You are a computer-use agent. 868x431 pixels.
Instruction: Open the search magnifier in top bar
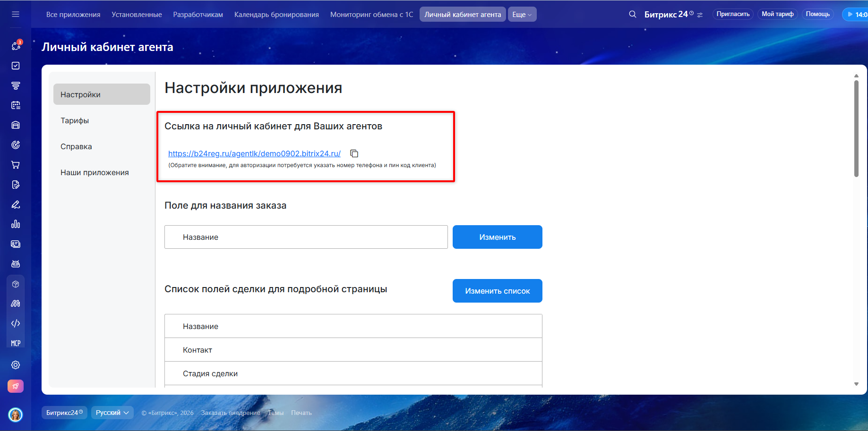(633, 14)
